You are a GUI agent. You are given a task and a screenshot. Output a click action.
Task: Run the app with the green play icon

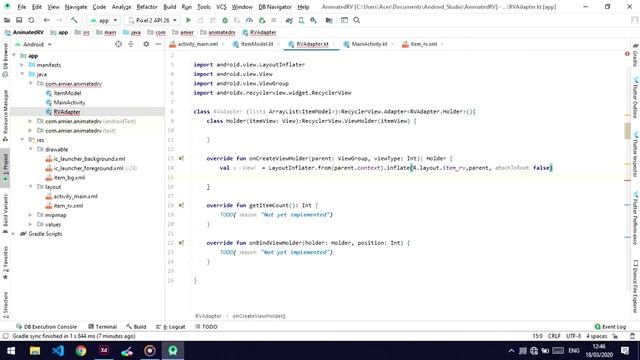188,20
